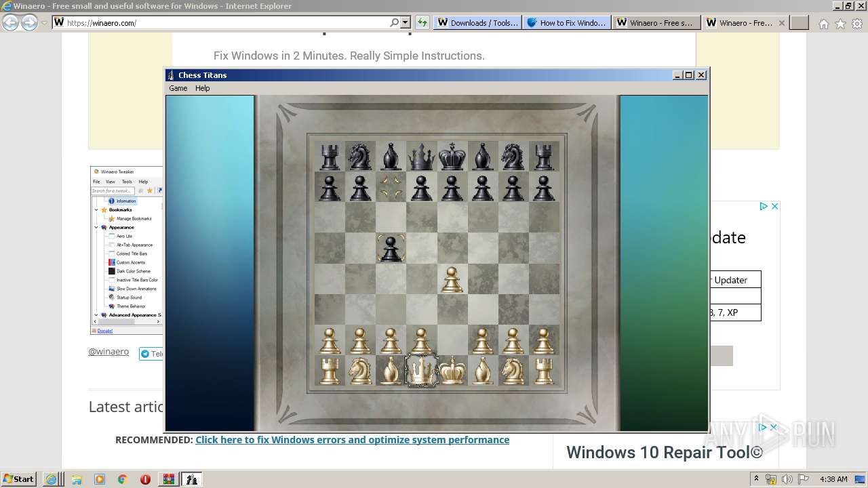The width and height of the screenshot is (868, 488).
Task: Open the WinRAR taskbar icon
Action: point(168,479)
